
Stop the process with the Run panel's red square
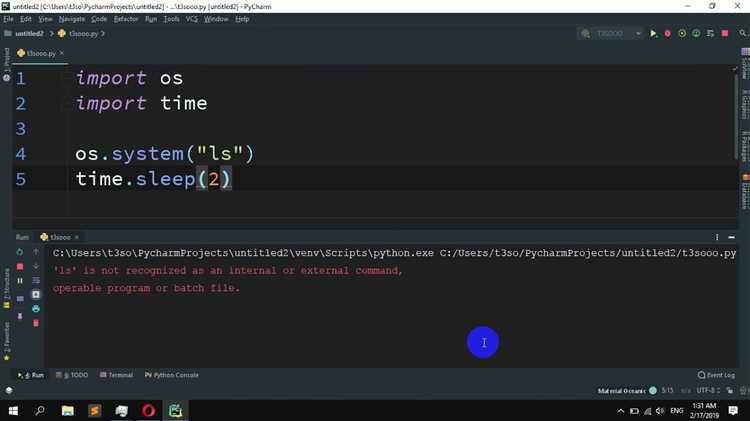pos(20,266)
